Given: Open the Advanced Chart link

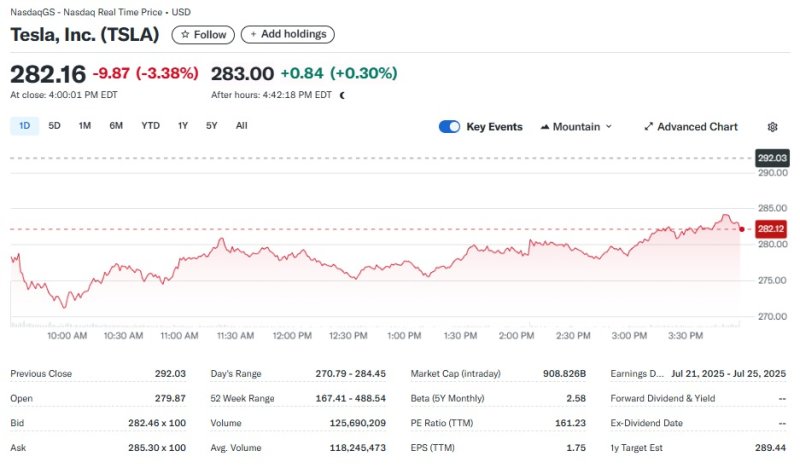Looking at the screenshot, I should click(x=697, y=127).
